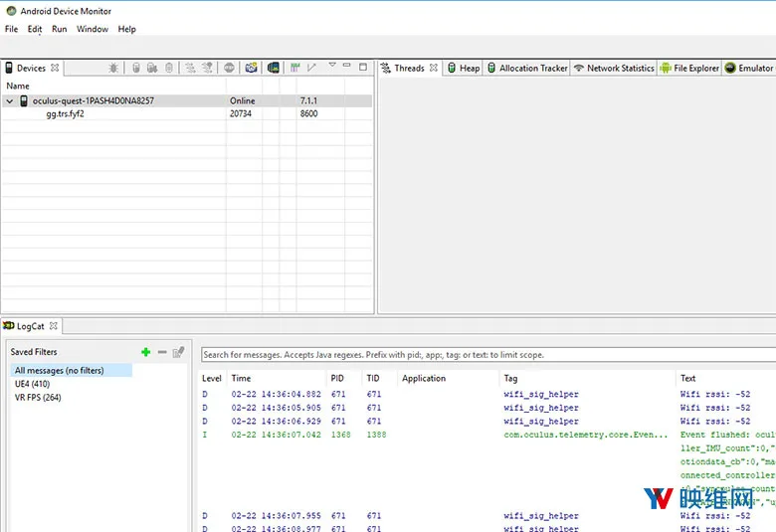776x532 pixels.
Task: Click the Capture system wide trace icon
Action: click(x=295, y=68)
